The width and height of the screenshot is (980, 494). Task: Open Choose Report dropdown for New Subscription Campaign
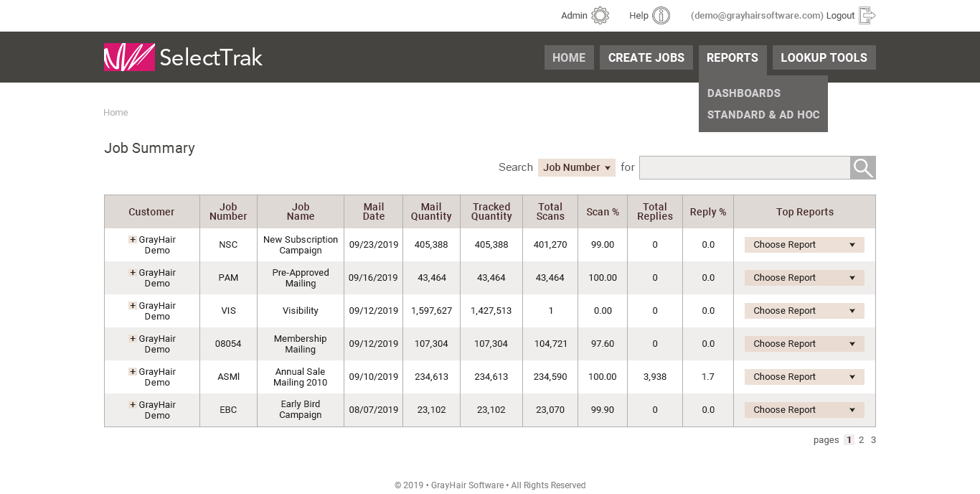(x=804, y=245)
